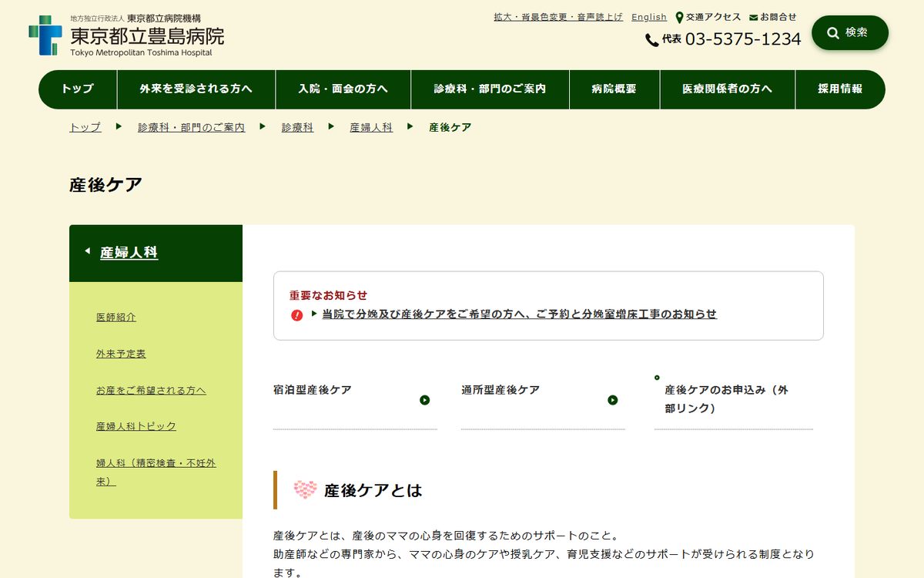
Task: Click current breadcrumb 産後ケア
Action: [x=450, y=127]
